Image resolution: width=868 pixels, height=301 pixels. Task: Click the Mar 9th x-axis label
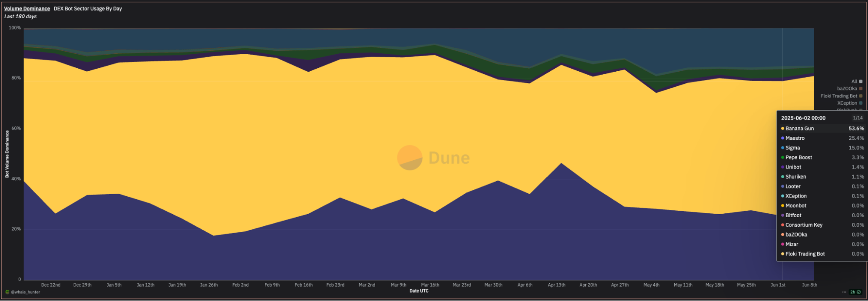pyautogui.click(x=399, y=285)
